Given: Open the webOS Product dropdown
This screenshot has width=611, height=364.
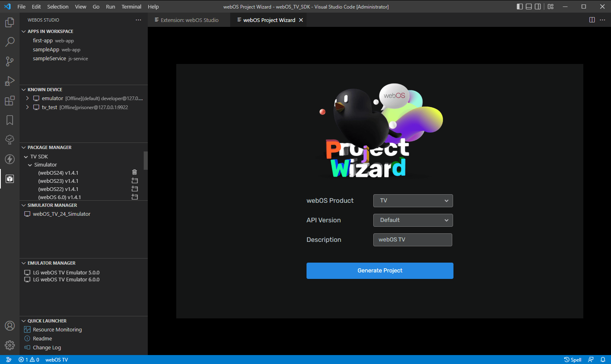Looking at the screenshot, I should pos(413,201).
